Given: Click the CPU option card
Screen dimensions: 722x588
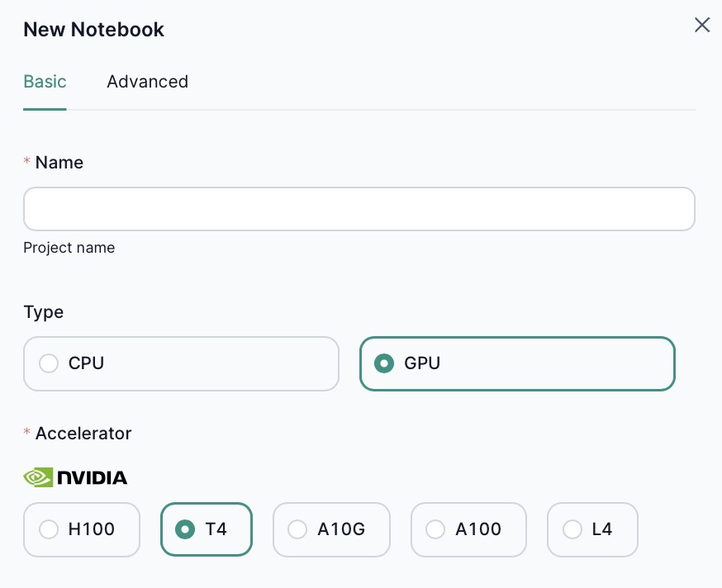Looking at the screenshot, I should [181, 363].
